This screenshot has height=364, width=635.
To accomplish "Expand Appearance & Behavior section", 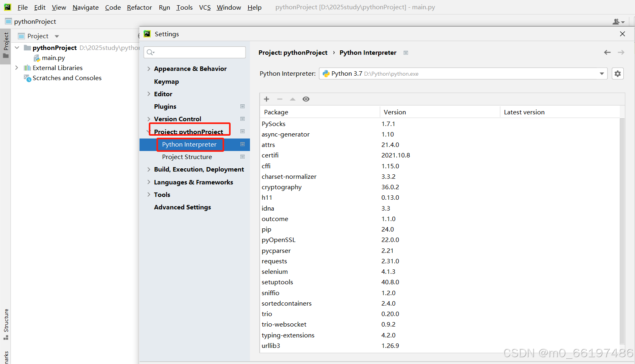I will tap(149, 69).
